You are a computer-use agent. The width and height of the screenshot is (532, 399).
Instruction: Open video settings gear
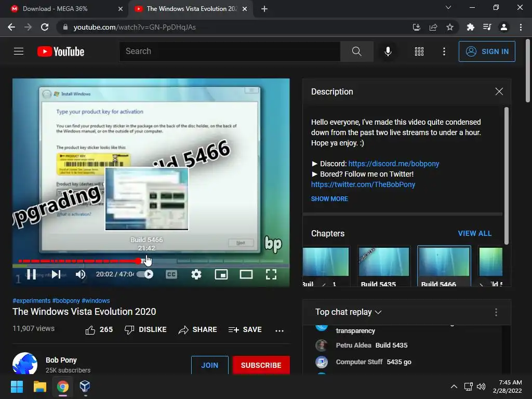tap(196, 274)
